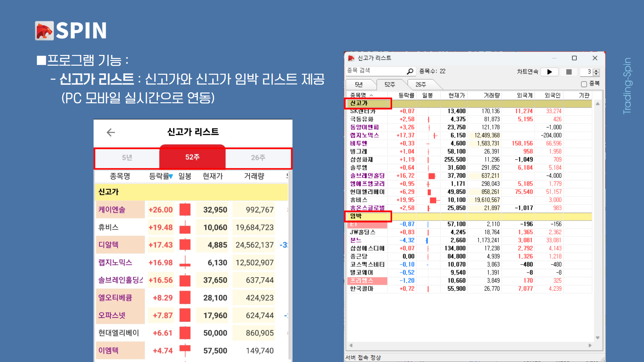The width and height of the screenshot is (644, 362).
Task: Click the 거래량 column header in desktop list
Action: [491, 95]
